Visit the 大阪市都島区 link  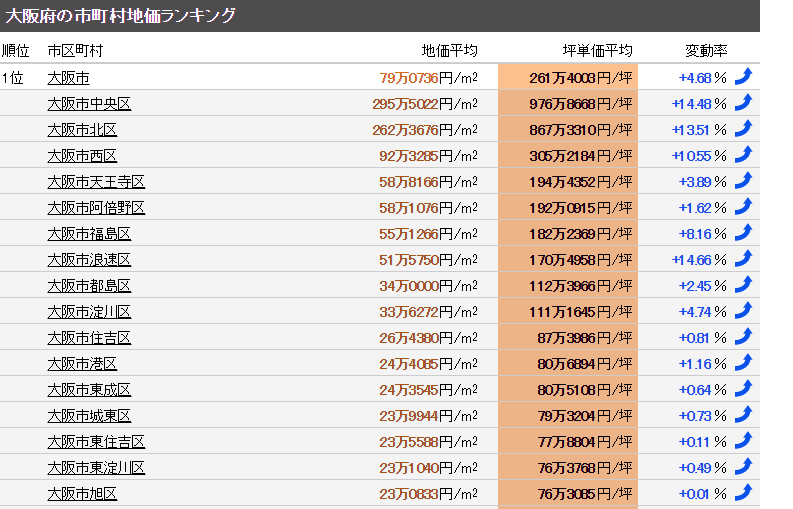(89, 286)
